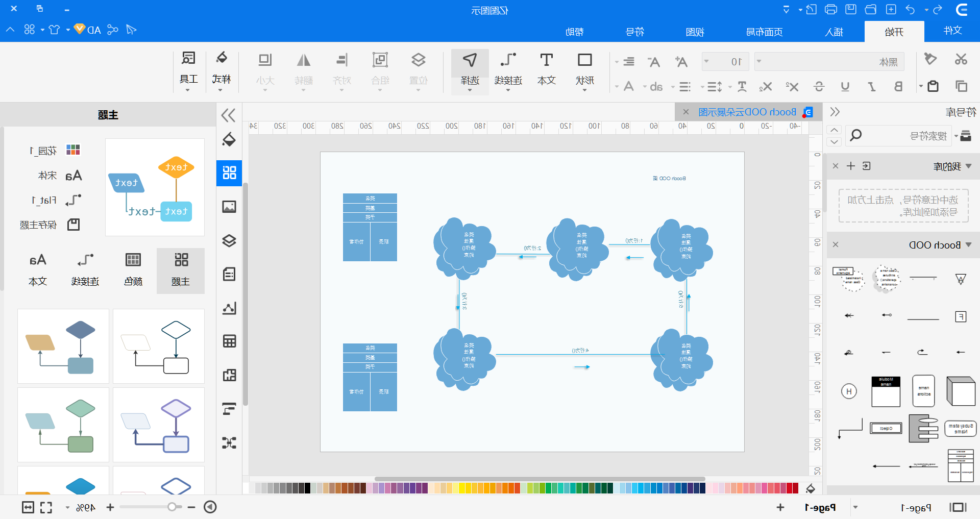Screen dimensions: 980x519
Task: Select the Text T tool
Action: 546,69
